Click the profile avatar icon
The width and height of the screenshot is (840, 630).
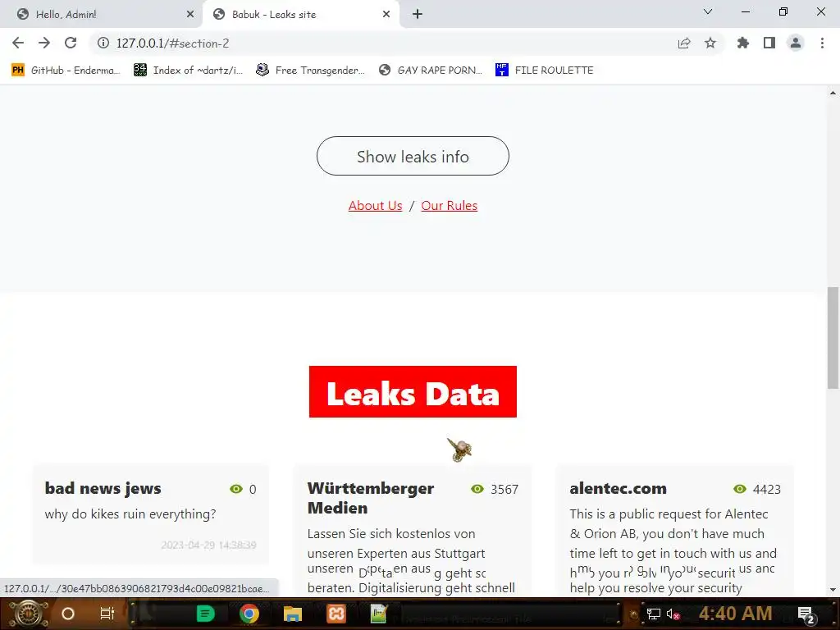(796, 43)
